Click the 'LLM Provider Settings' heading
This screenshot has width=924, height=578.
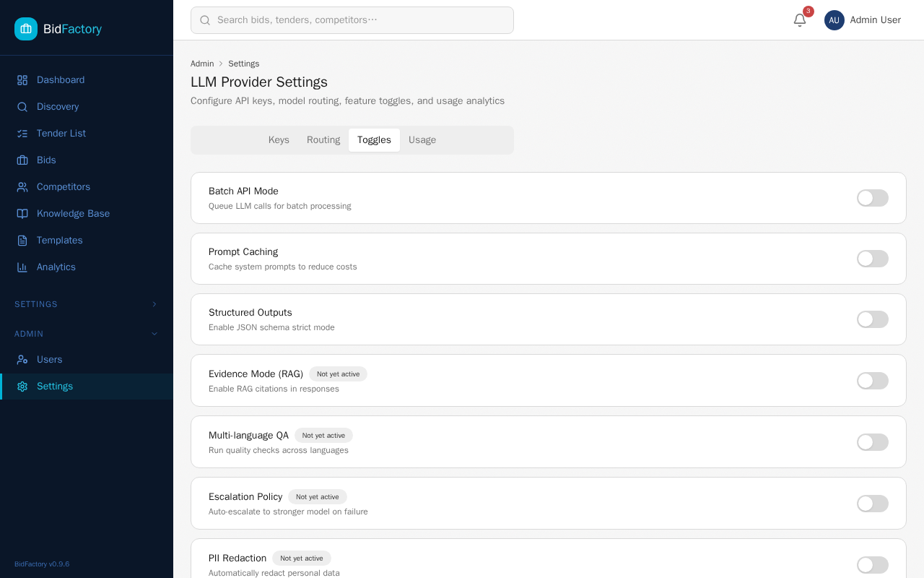pyautogui.click(x=259, y=82)
